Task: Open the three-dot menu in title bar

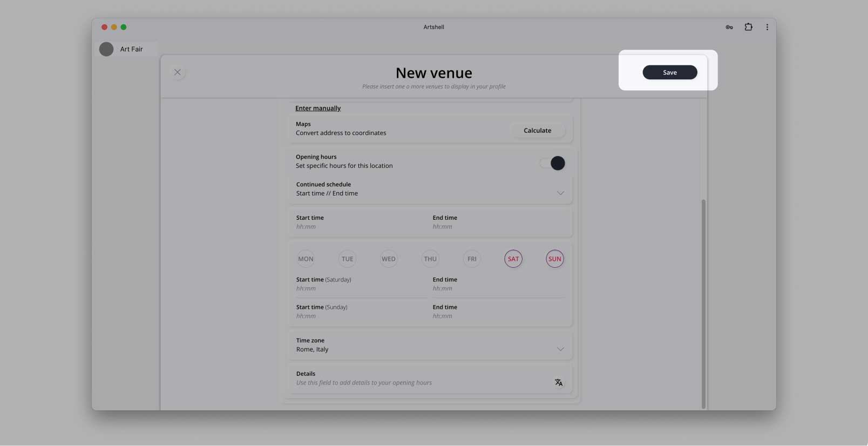Action: [767, 27]
